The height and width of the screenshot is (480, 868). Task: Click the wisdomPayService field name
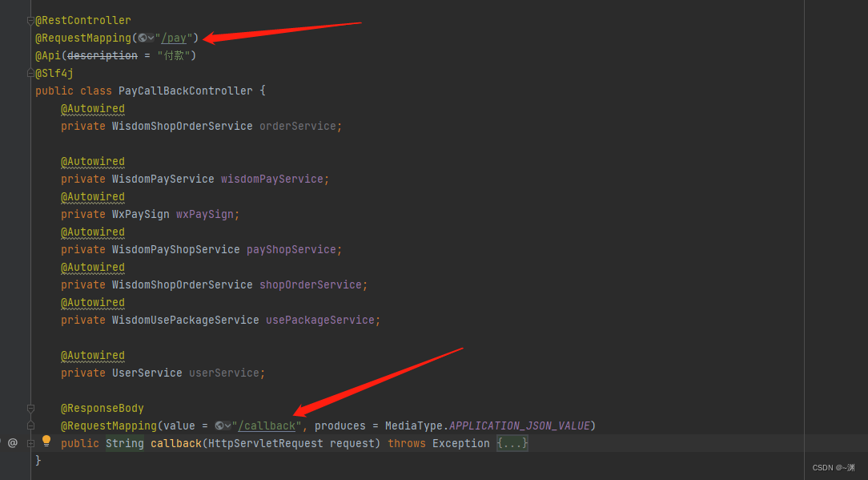271,179
